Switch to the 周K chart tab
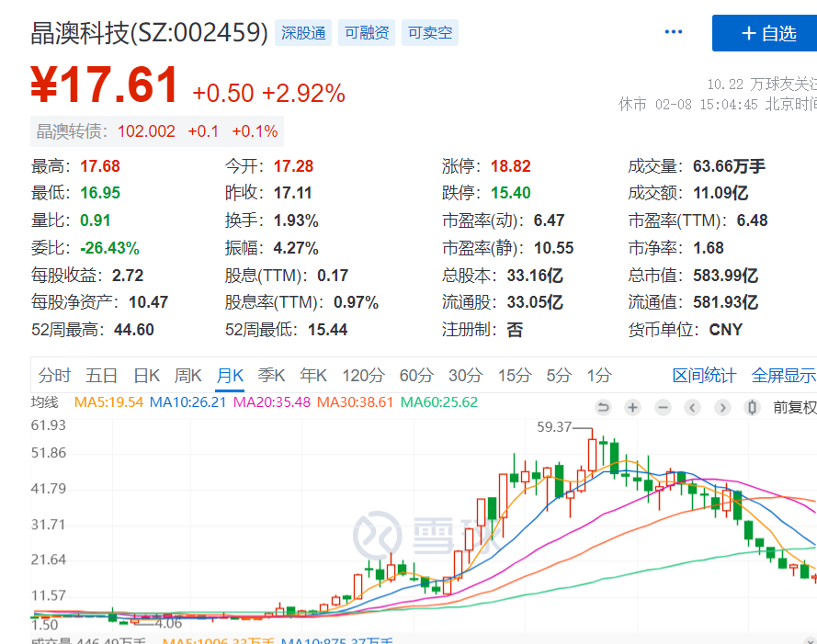The height and width of the screenshot is (644, 817). point(187,375)
